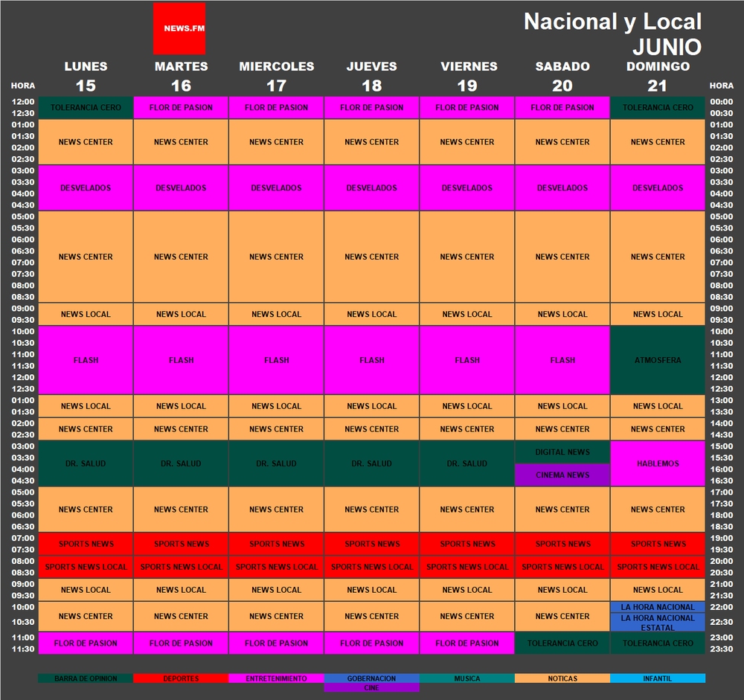744x700 pixels.
Task: Click the NEWS.FM logo
Action: (179, 28)
